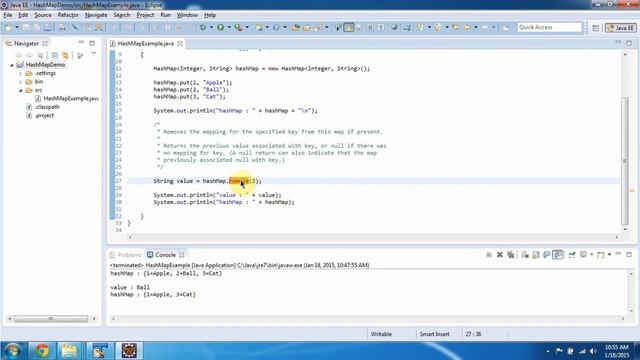Select HashMapExample.java in Navigator
Screen dimensions: 640x360
[x=71, y=98]
